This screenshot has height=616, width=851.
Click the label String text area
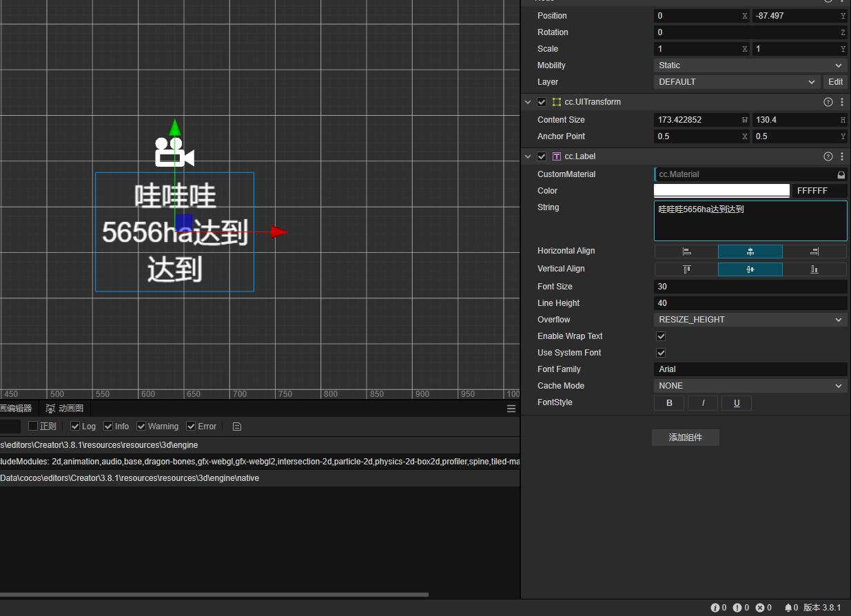click(x=750, y=220)
